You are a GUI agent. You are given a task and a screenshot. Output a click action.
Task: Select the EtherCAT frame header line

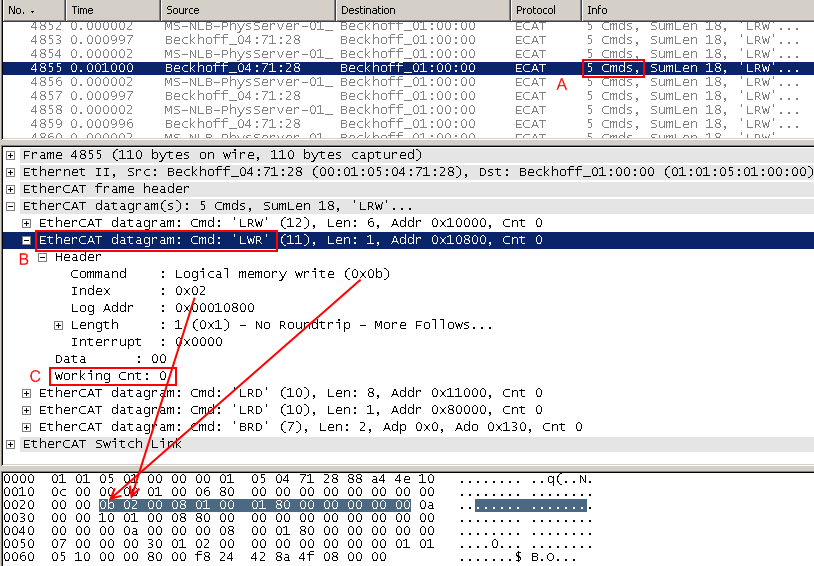pyautogui.click(x=106, y=190)
